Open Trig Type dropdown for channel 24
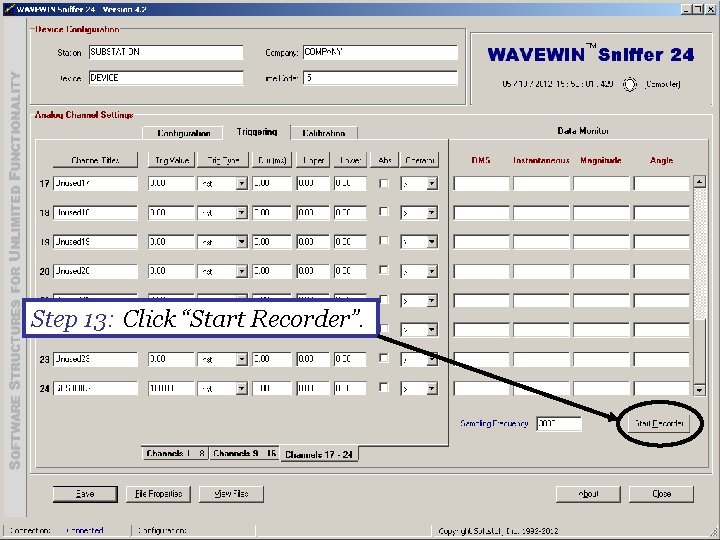 click(242, 388)
